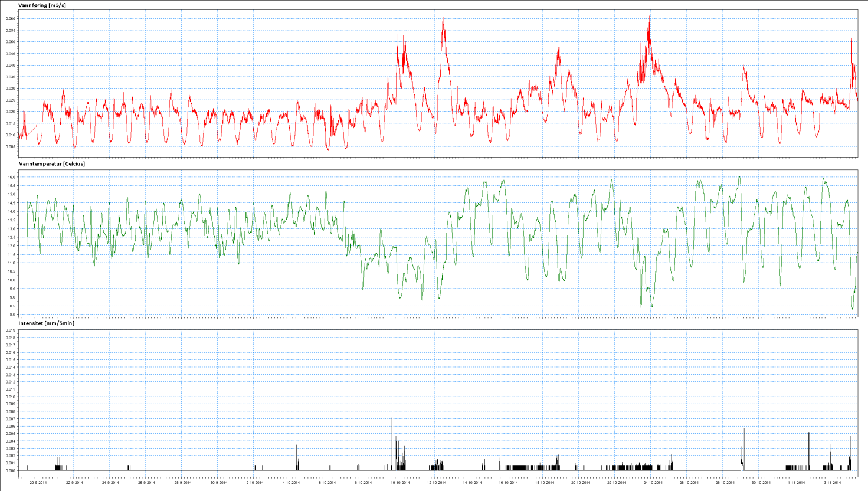Click the 0.002 value on Intensitet axis
This screenshot has height=491, width=868.
coord(10,456)
